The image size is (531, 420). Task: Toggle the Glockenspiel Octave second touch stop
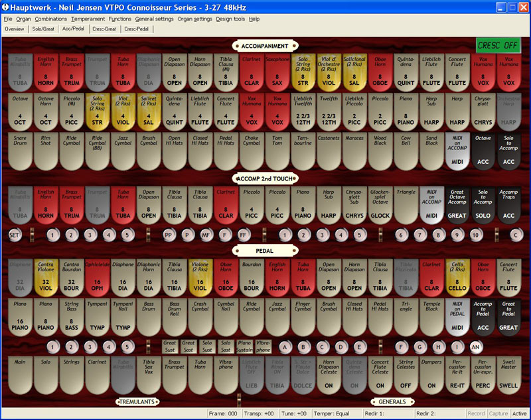pyautogui.click(x=380, y=205)
